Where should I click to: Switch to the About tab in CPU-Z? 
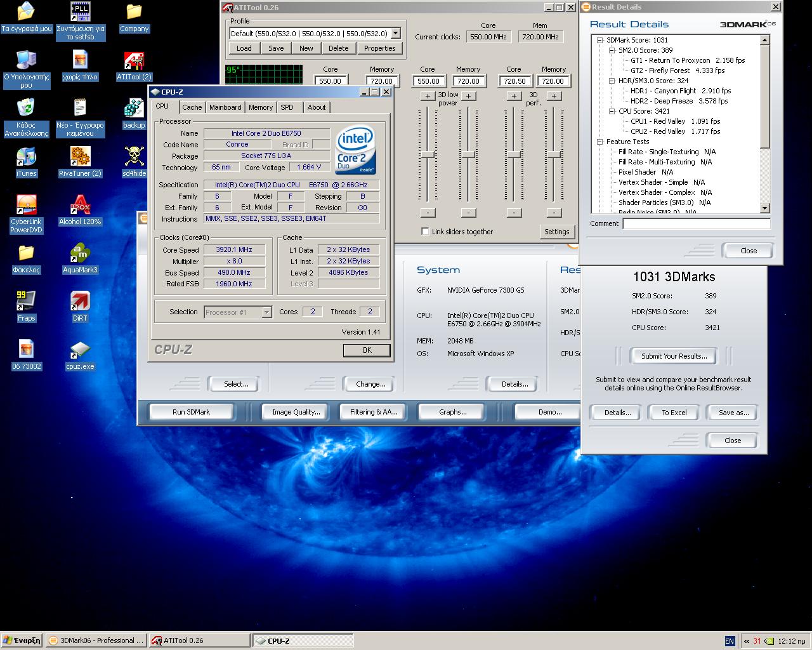317,107
